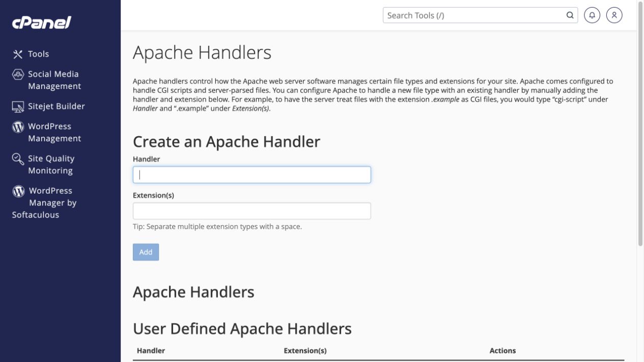Click the Sitejet Builder monitor icon
644x362 pixels.
[18, 106]
